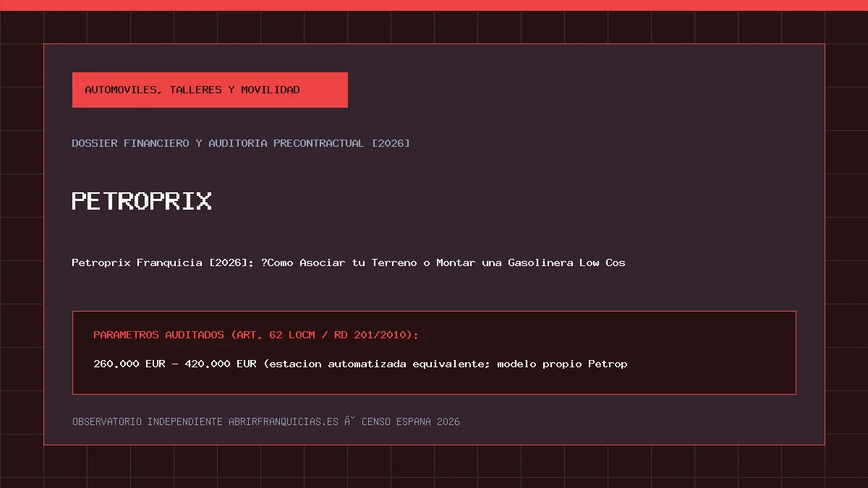Click CENSO ESPANA 2026 in the footer
This screenshot has height=488, width=868.
(x=410, y=421)
